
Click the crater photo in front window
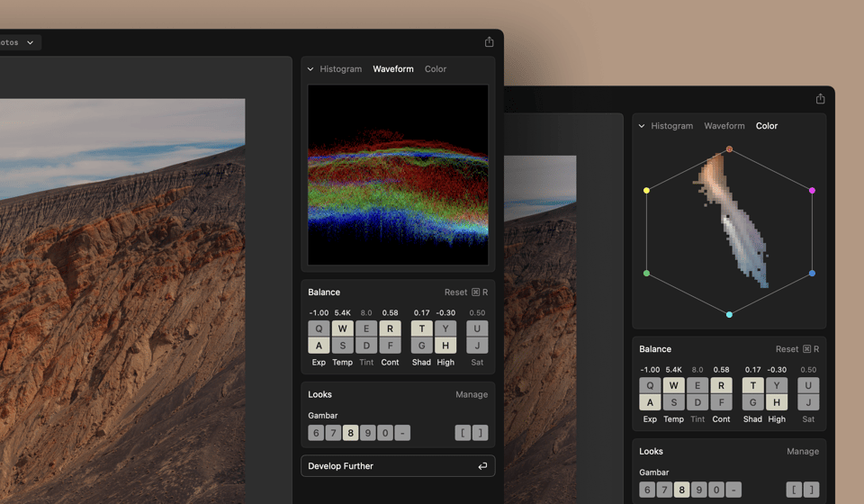pyautogui.click(x=122, y=301)
